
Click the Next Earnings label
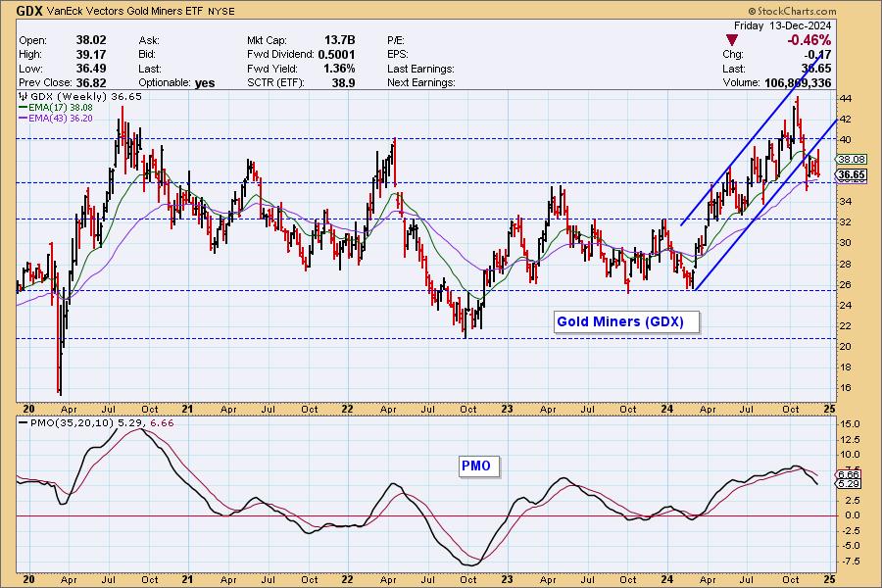coord(420,82)
